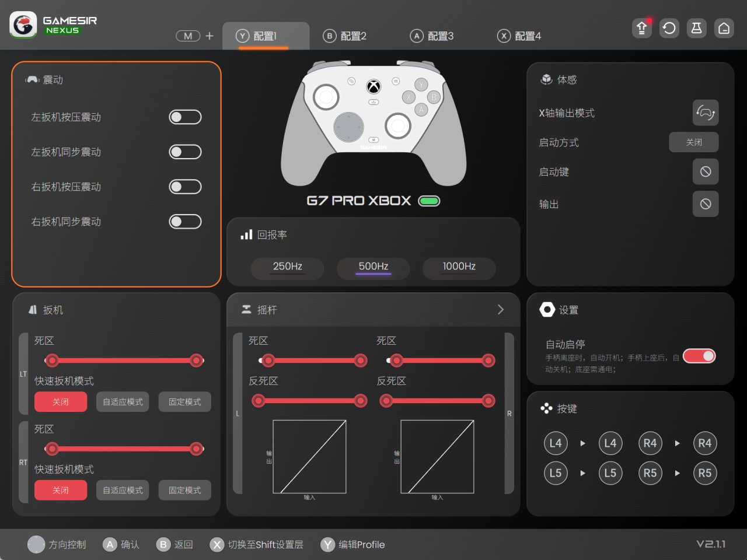Screen dimensions: 747x560
Task: Click the 体感 panel header
Action: 558,80
